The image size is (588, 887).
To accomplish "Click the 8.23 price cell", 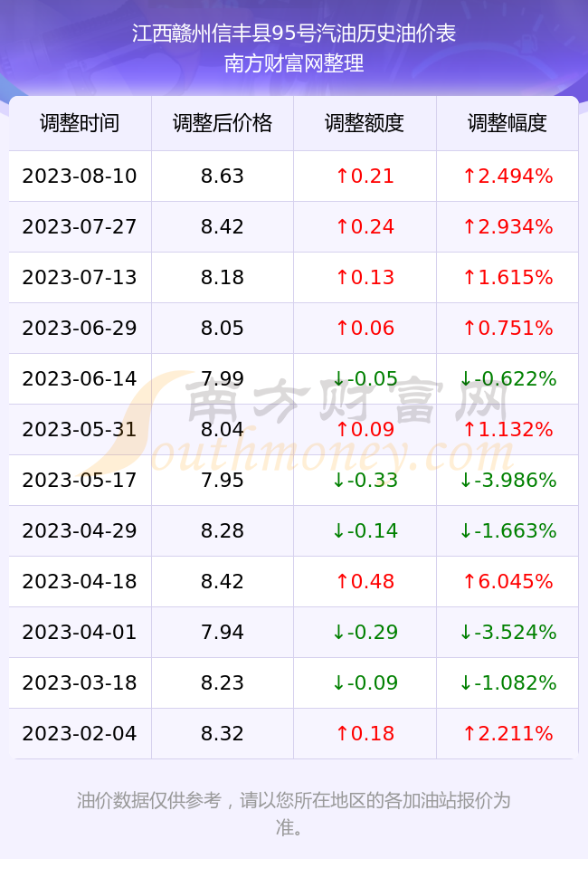I will click(x=223, y=682).
